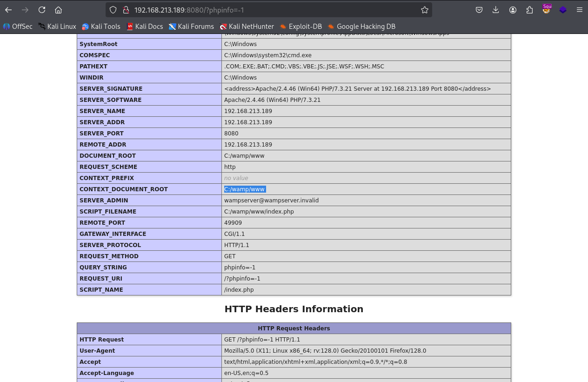Screen dimensions: 588x382
Task: Open the Kali NetHunter bookmark
Action: 247,27
